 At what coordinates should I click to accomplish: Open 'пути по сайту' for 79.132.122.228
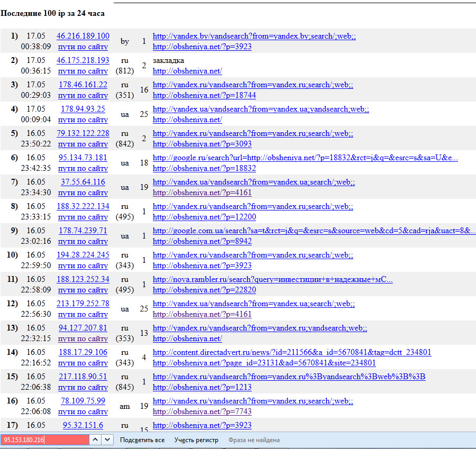pos(83,144)
